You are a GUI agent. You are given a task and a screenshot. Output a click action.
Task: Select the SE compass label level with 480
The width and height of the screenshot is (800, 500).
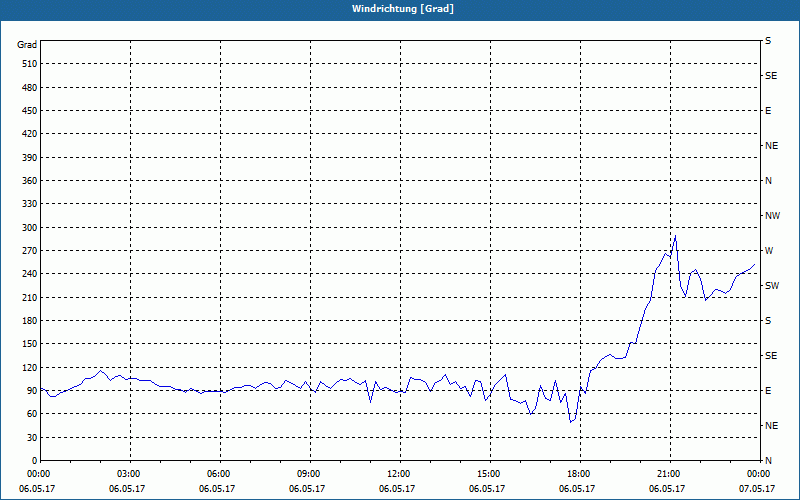pyautogui.click(x=771, y=76)
